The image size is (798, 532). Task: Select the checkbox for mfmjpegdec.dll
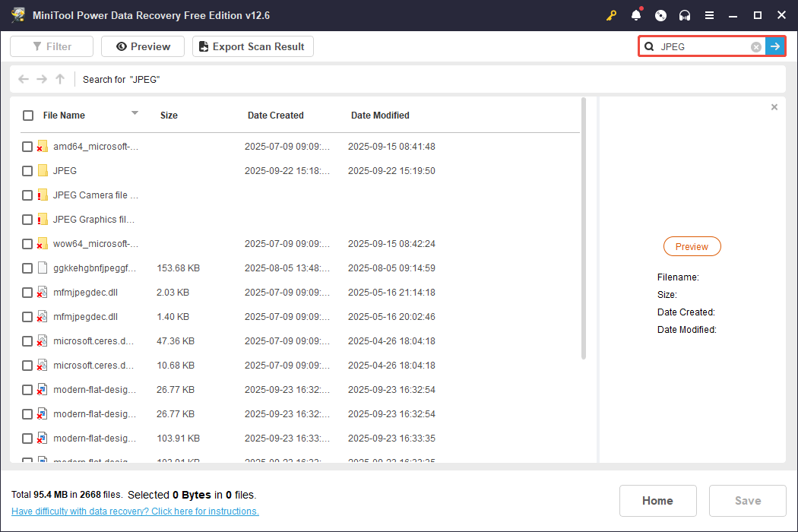27,292
